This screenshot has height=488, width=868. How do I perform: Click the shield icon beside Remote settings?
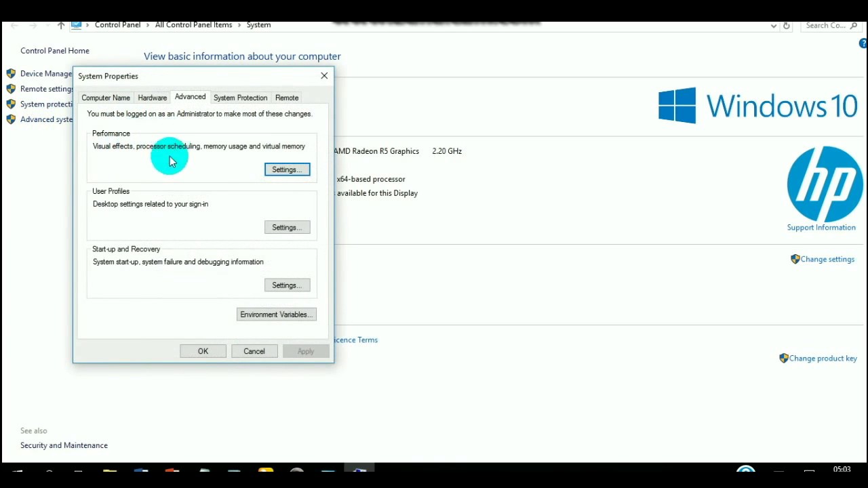click(11, 89)
